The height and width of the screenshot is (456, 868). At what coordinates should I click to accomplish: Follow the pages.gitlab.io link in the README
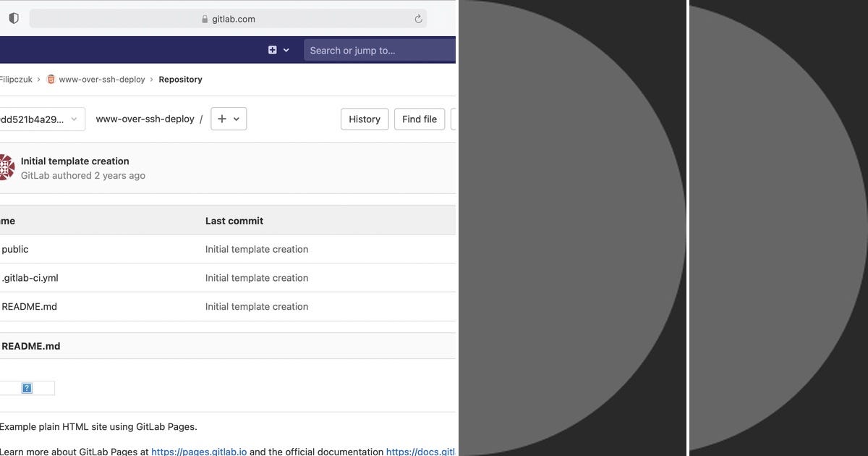(198, 451)
